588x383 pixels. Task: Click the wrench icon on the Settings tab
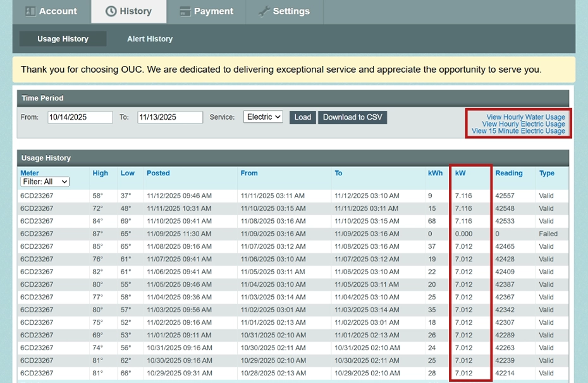pos(264,11)
